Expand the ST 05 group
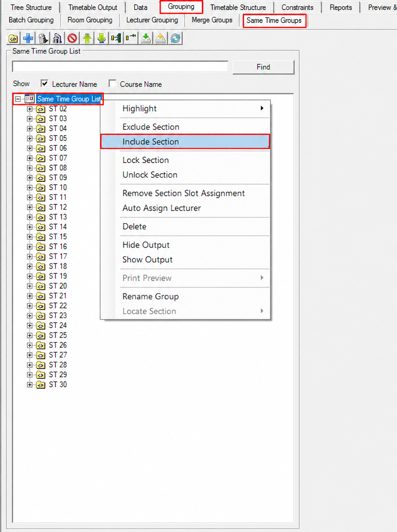This screenshot has height=532, width=397. [x=30, y=138]
